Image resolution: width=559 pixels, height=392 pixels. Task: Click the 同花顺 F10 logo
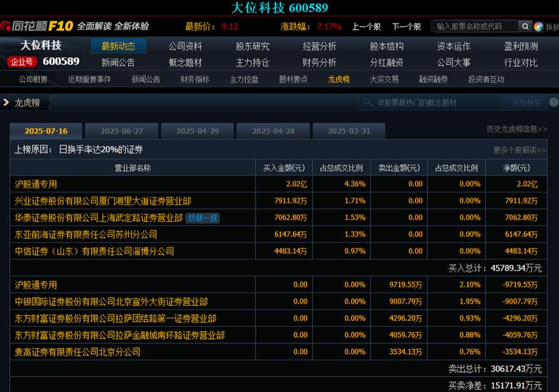point(36,26)
